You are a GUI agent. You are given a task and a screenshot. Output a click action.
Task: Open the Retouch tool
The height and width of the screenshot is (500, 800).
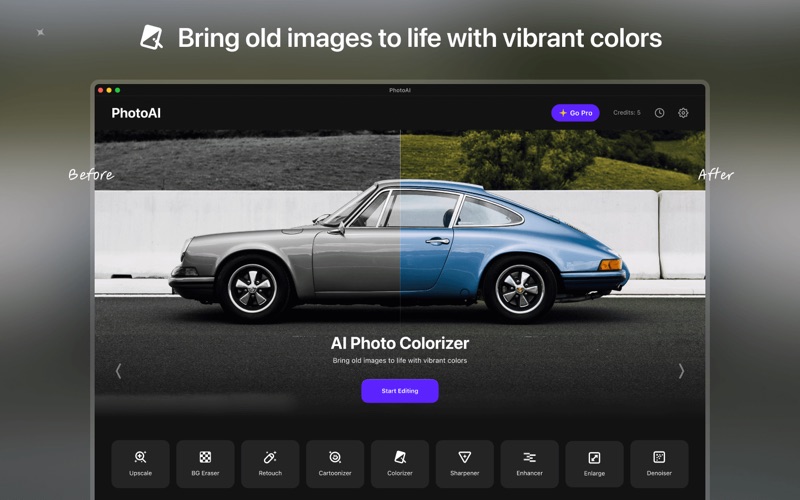[x=270, y=463]
